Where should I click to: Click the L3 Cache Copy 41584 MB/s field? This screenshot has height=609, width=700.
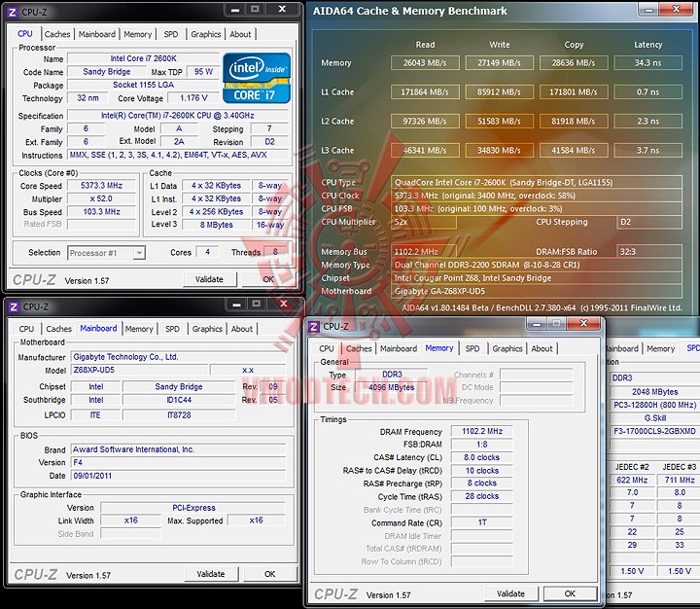pos(574,151)
